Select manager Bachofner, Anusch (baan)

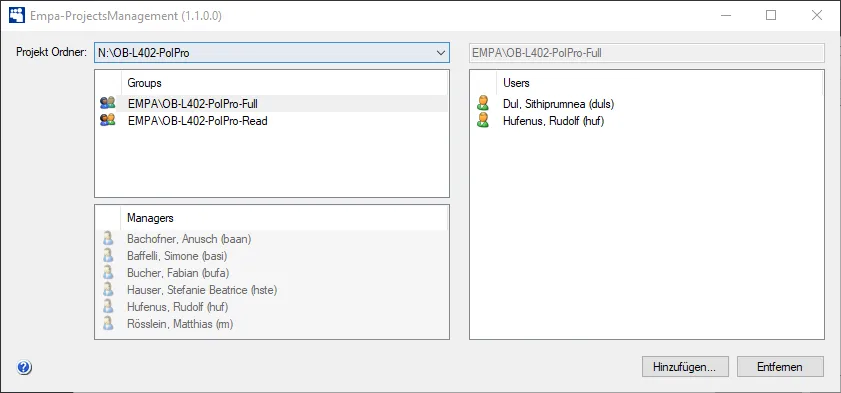[189, 239]
